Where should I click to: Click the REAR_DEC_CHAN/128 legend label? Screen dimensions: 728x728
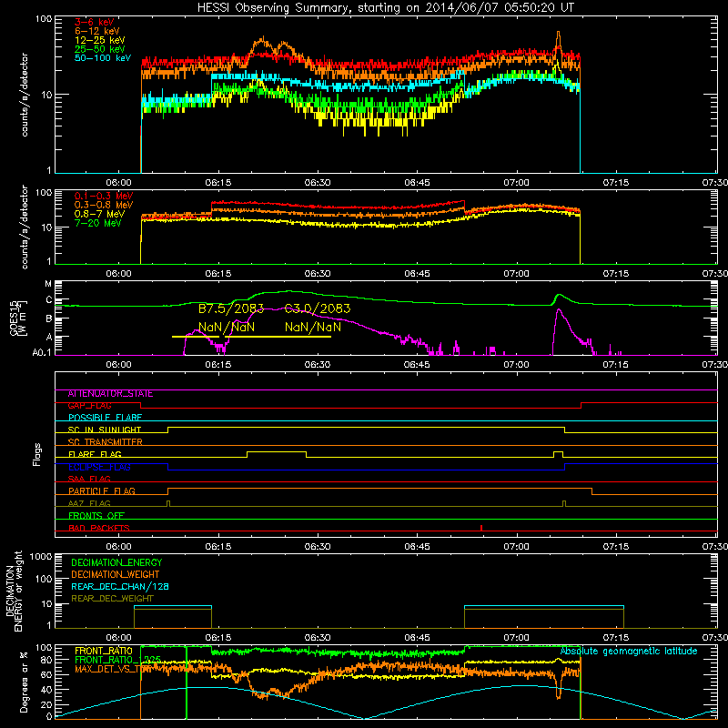click(120, 587)
